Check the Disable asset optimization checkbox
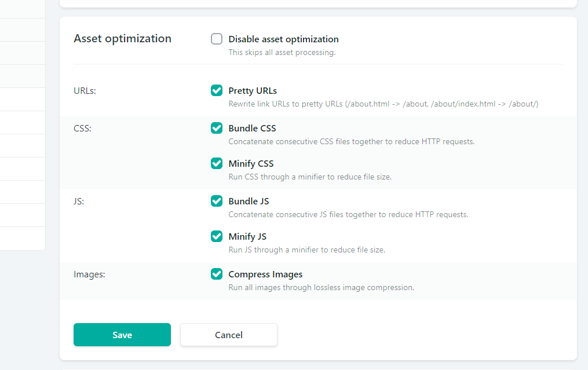 point(217,39)
